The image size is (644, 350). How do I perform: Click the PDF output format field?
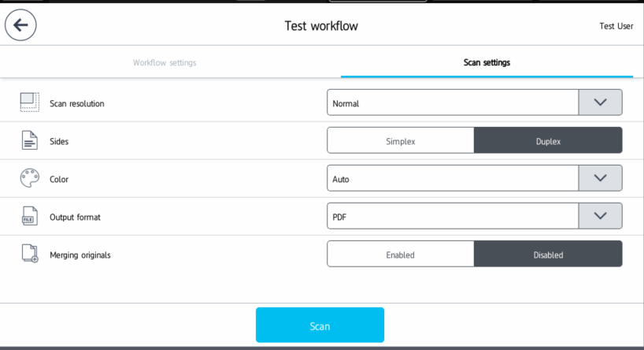[453, 216]
